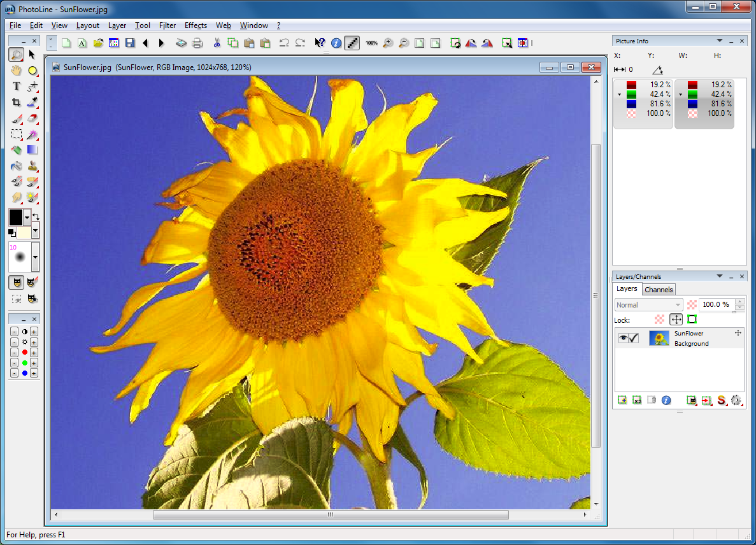Select the Text tool

click(x=17, y=86)
